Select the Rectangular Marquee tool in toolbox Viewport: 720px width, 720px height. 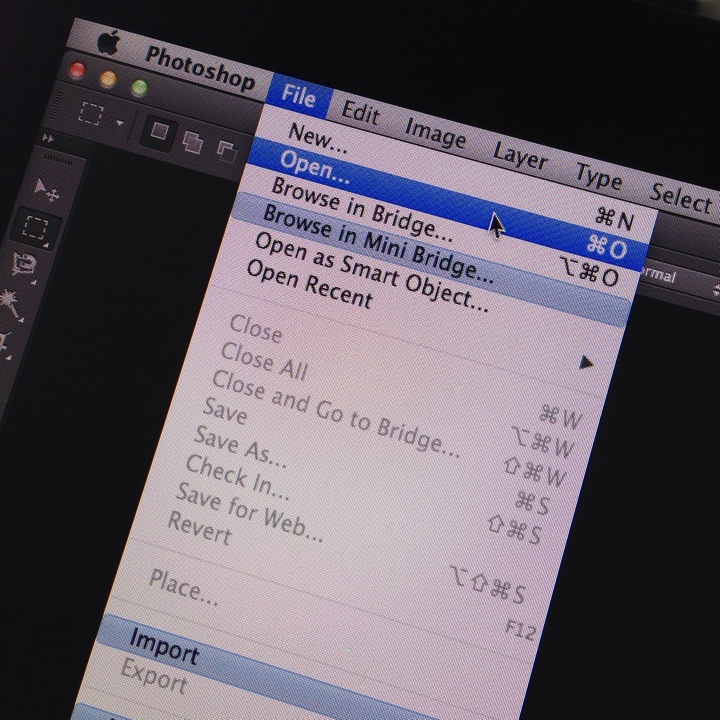tap(36, 229)
